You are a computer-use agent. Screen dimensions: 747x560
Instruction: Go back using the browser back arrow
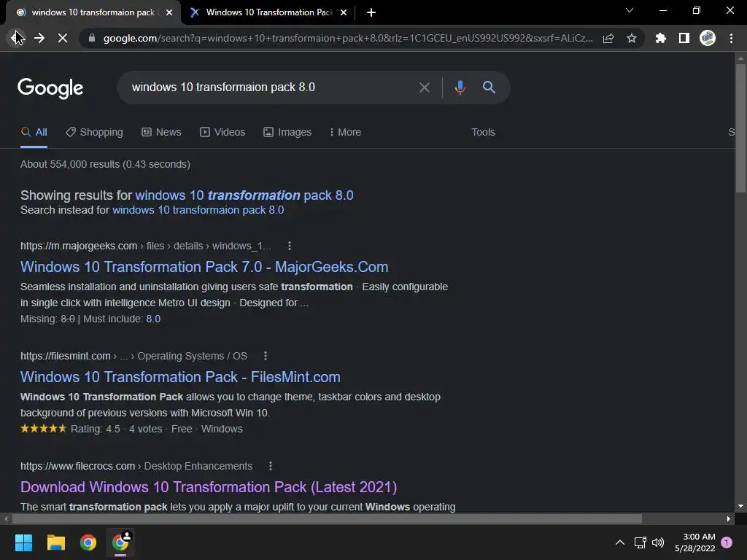tap(17, 38)
